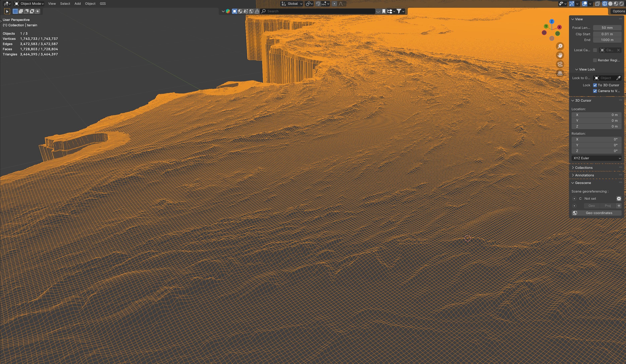The height and width of the screenshot is (364, 626).
Task: Click the eyedropper next to Lock to Object
Action: pos(618,78)
